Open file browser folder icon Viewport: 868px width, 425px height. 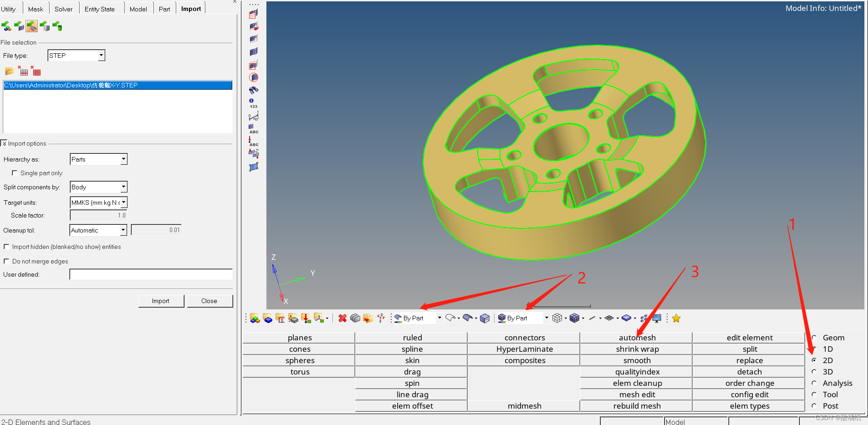(9, 71)
